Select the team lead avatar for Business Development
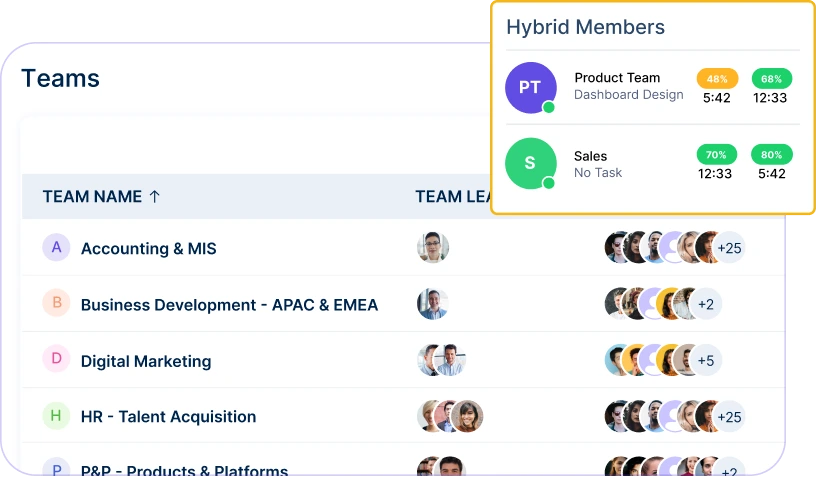 pyautogui.click(x=433, y=304)
